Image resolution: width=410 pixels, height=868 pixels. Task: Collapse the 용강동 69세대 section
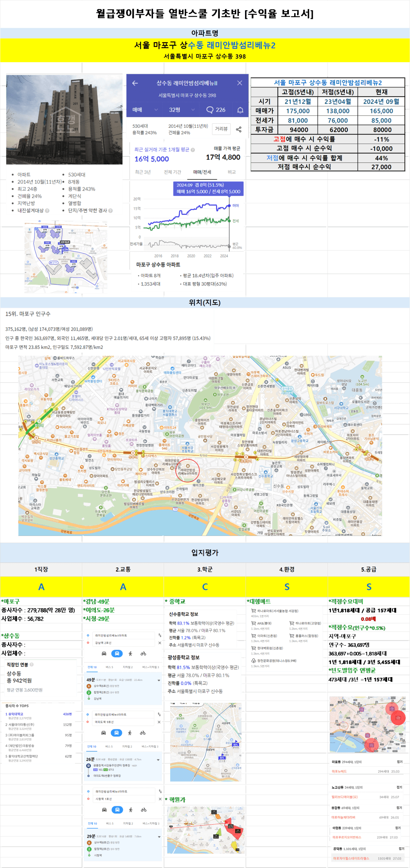point(399,808)
